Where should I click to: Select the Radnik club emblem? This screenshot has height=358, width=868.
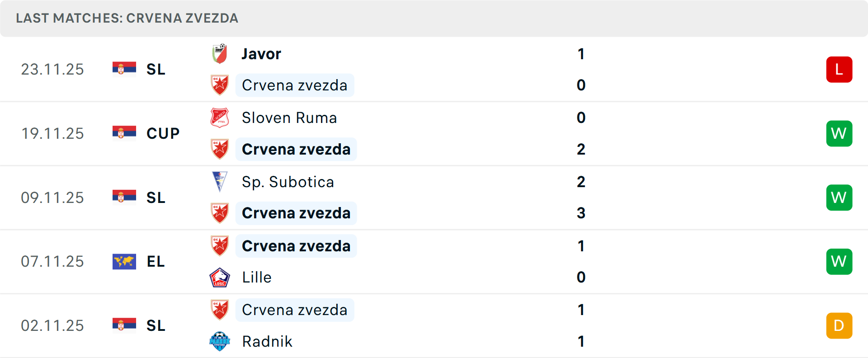220,341
